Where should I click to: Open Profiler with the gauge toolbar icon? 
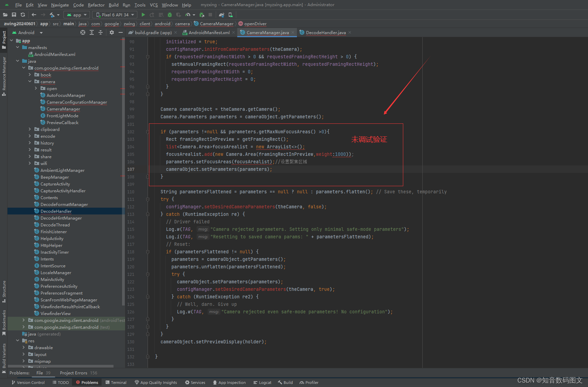click(188, 15)
